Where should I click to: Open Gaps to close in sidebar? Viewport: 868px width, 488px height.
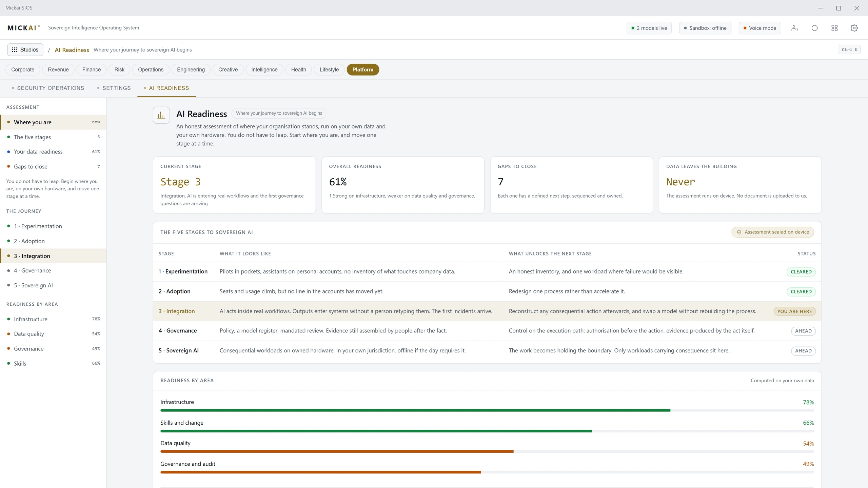(53, 166)
